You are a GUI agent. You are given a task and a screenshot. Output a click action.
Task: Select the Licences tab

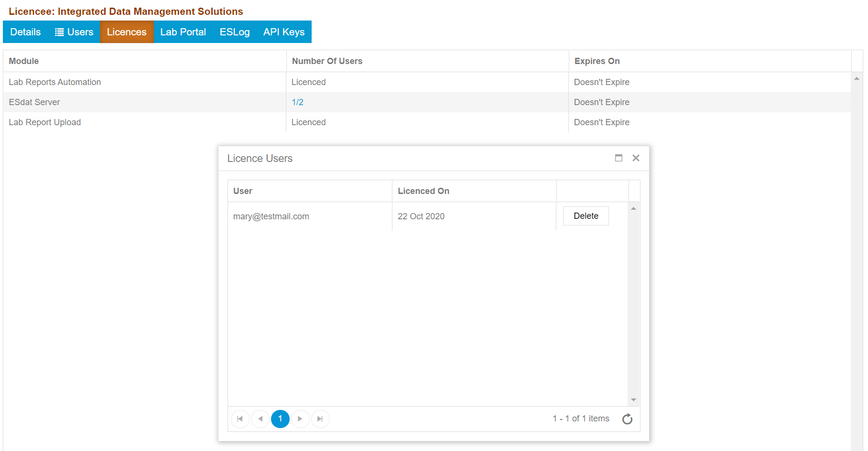click(x=127, y=32)
